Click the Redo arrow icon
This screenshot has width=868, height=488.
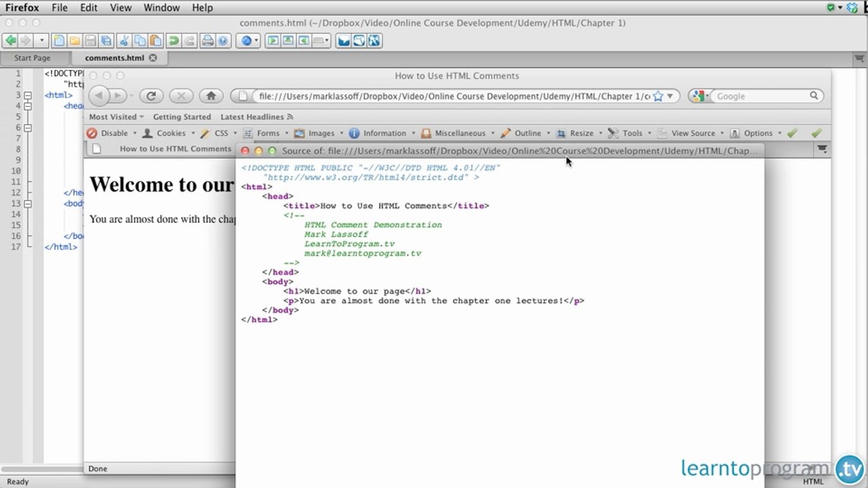[189, 41]
